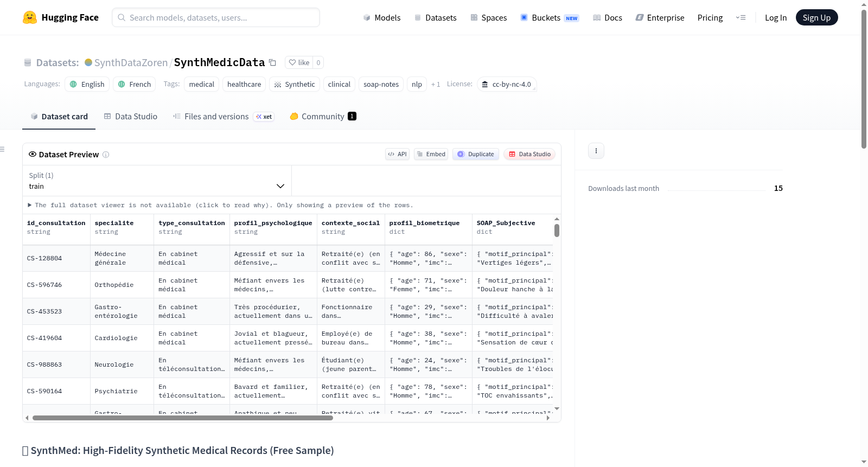Open the Community tab
Screen dimensions: 868x467
pos(323,117)
